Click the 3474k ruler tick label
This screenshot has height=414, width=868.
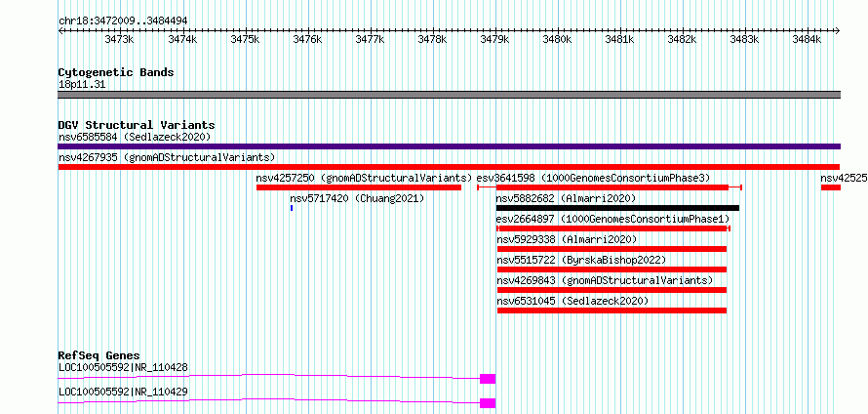182,40
